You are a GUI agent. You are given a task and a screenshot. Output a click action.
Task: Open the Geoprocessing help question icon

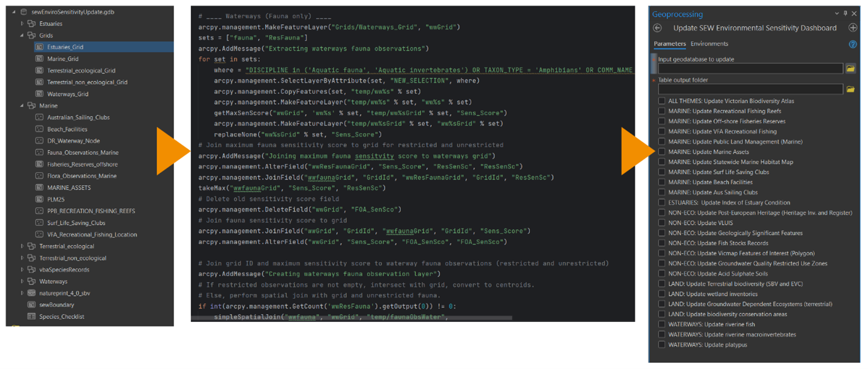click(853, 45)
